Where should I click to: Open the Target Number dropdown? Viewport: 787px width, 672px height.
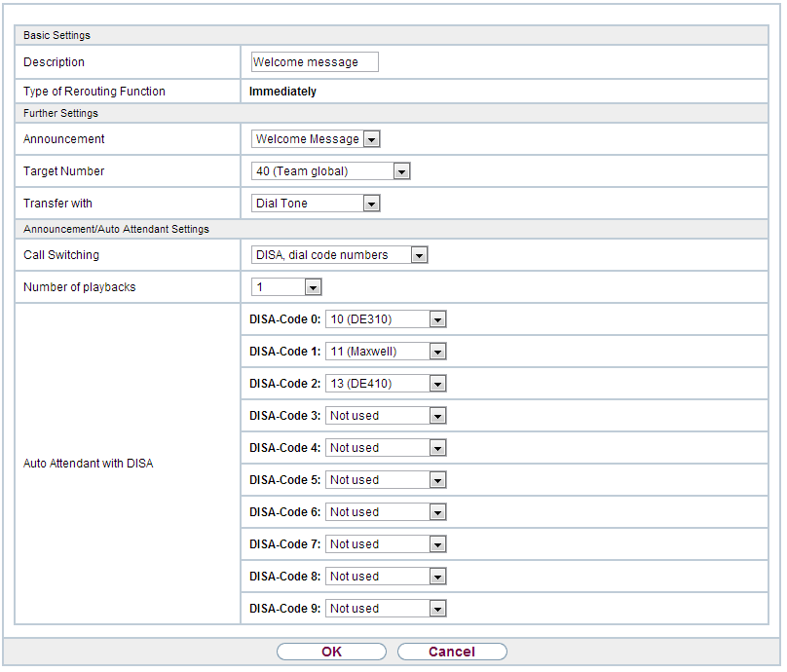point(331,171)
